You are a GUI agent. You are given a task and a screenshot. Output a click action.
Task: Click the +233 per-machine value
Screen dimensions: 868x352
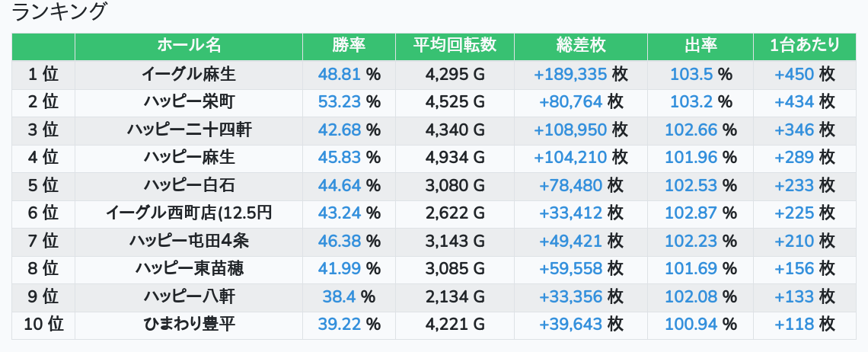[794, 185]
